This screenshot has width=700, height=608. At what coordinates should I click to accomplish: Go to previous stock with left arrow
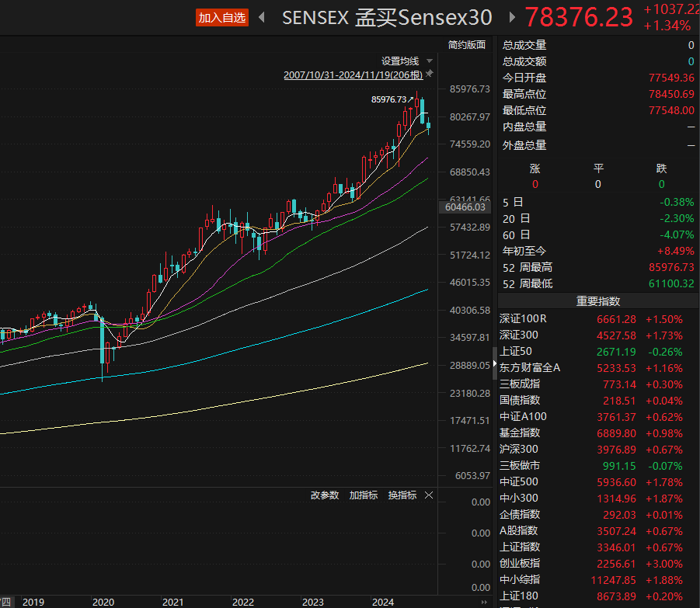[x=262, y=17]
